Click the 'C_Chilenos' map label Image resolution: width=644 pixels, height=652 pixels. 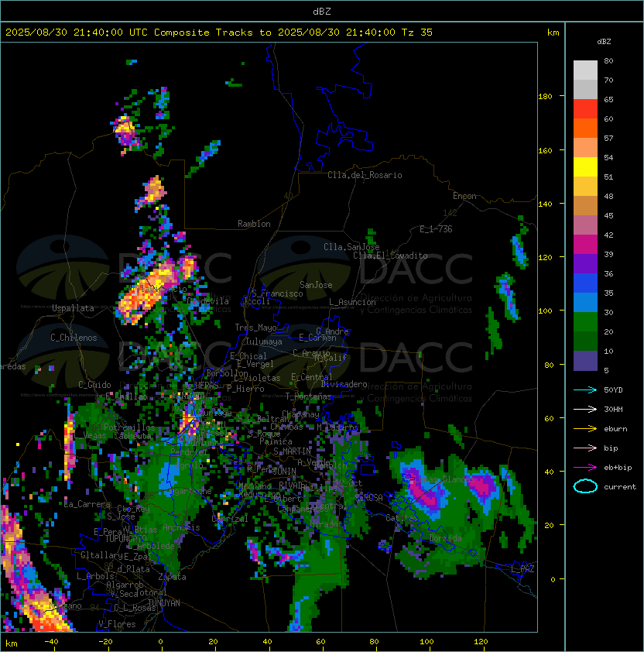point(74,338)
